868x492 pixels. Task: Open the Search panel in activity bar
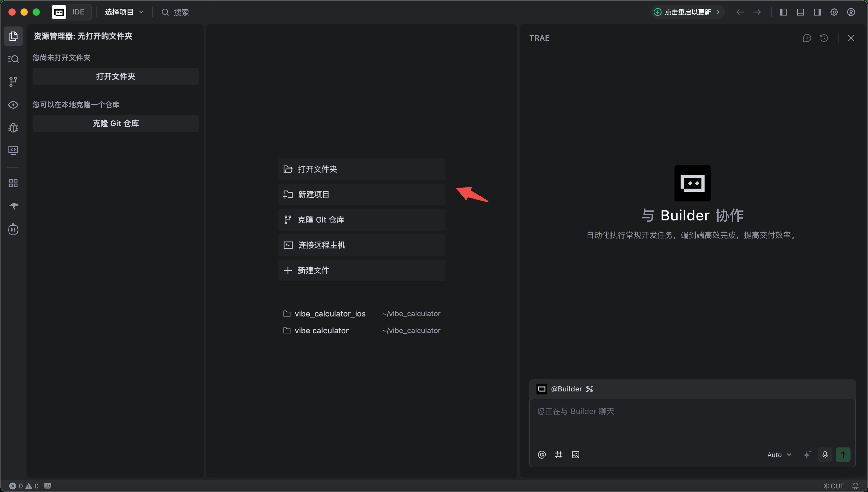pyautogui.click(x=13, y=59)
